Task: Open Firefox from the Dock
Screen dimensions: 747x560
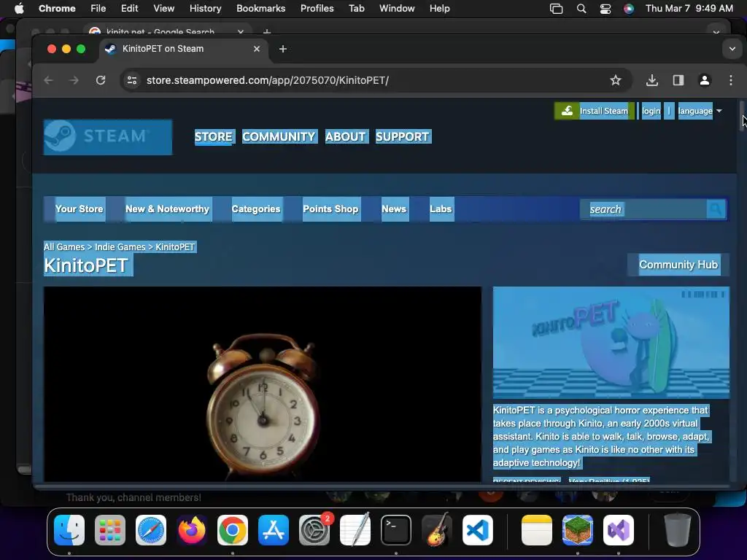Action: (x=192, y=530)
